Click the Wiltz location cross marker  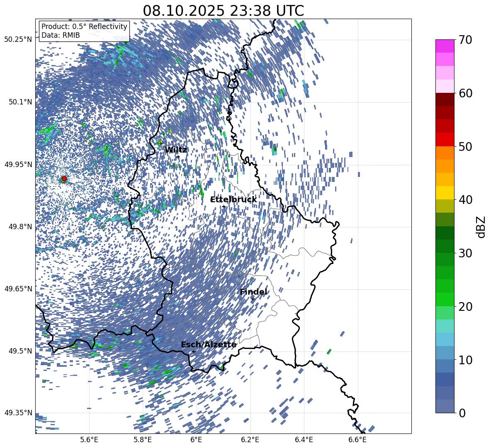click(178, 157)
